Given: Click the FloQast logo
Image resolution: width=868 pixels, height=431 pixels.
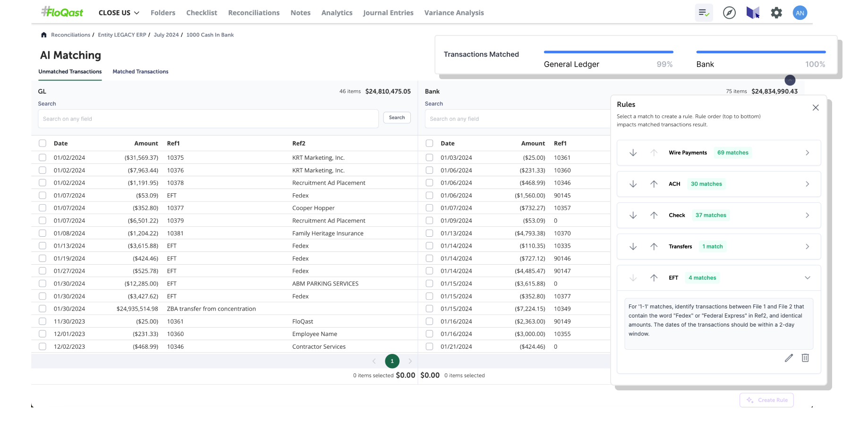Looking at the screenshot, I should [62, 12].
